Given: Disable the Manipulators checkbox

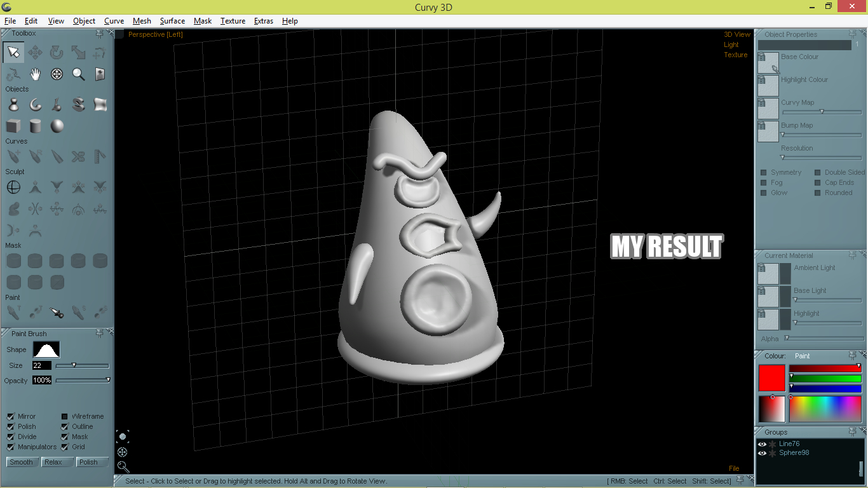Looking at the screenshot, I should (11, 447).
